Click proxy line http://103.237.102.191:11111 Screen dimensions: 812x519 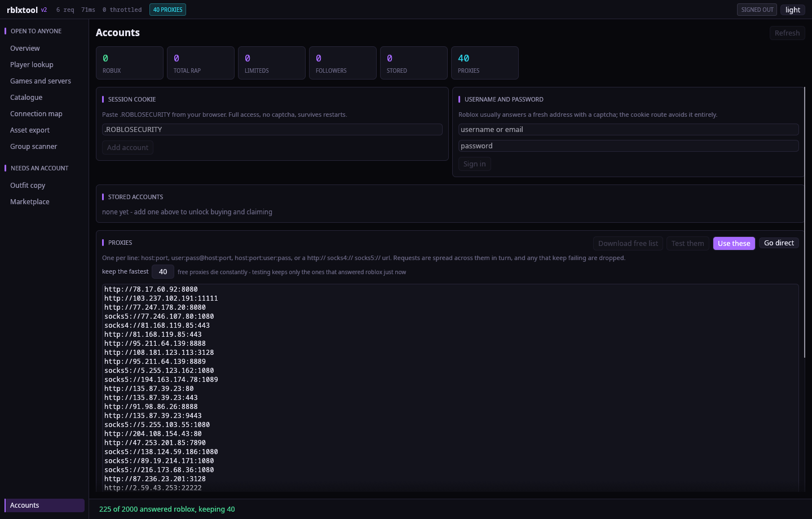click(161, 298)
